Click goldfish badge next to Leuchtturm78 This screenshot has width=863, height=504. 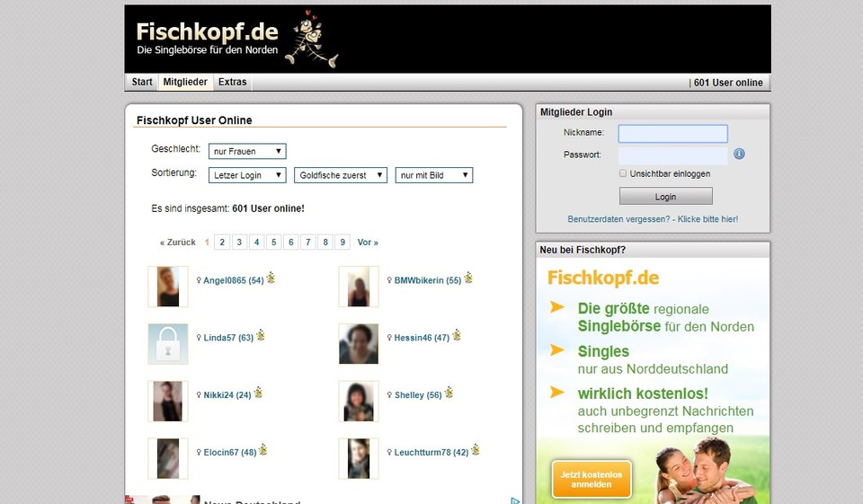[475, 450]
